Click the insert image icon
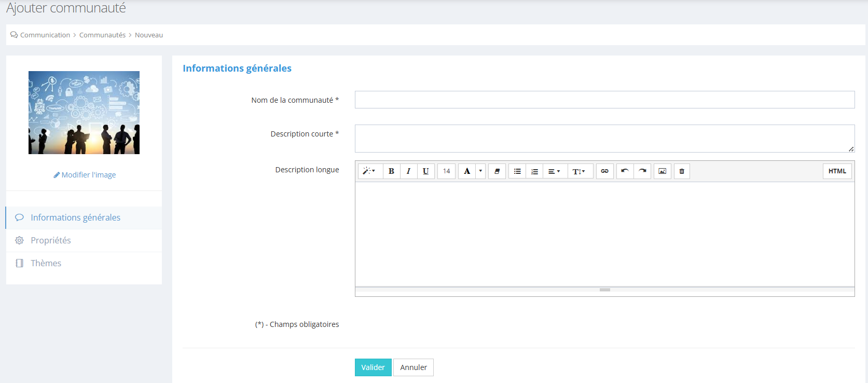The height and width of the screenshot is (383, 868). click(x=662, y=171)
